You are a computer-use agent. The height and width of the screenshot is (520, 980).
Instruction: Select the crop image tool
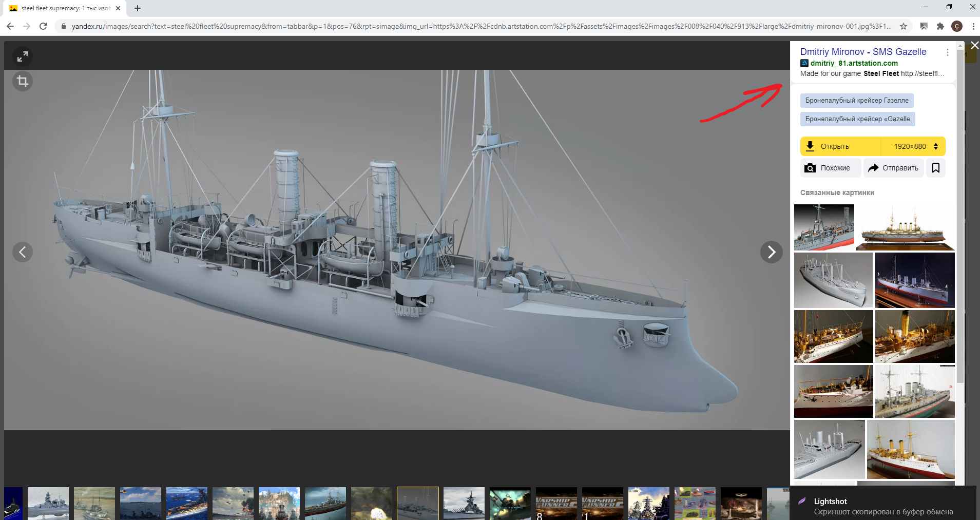click(23, 81)
